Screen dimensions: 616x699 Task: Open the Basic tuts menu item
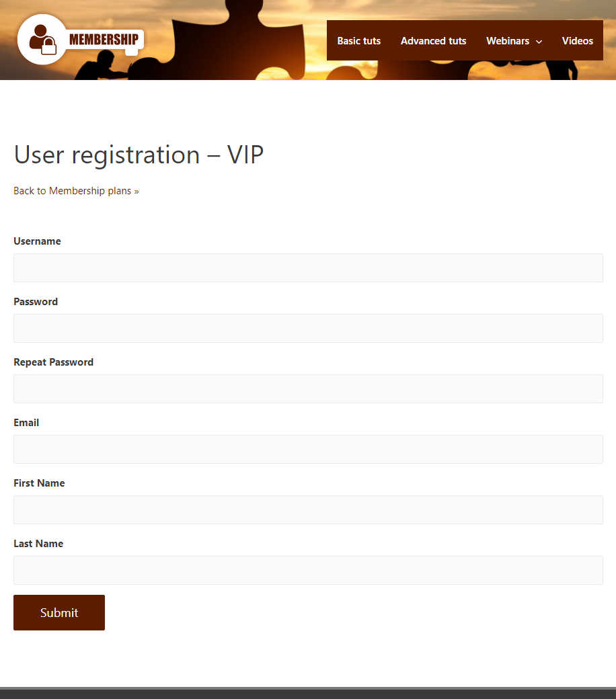tap(358, 40)
